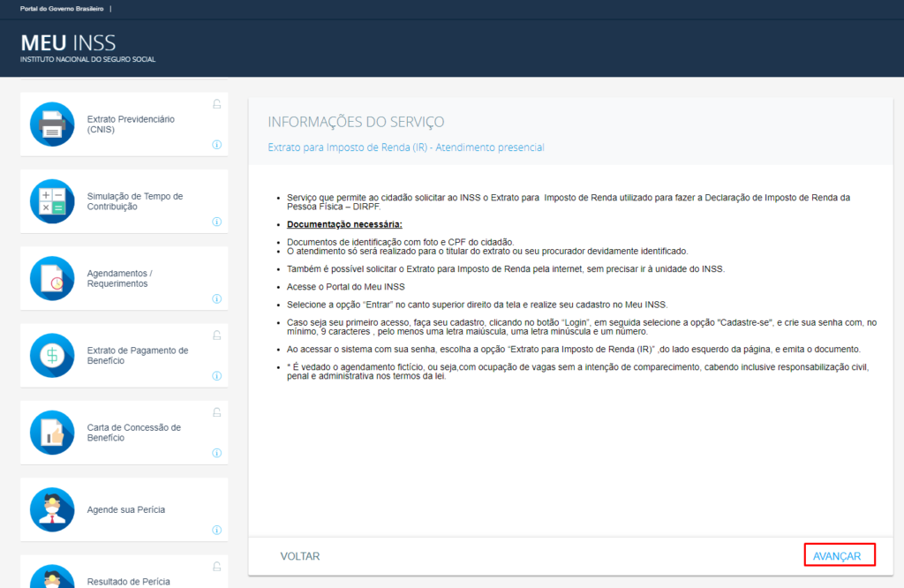Click the lock icon on Extrato Previdenciário card
Image resolution: width=904 pixels, height=588 pixels.
217,104
